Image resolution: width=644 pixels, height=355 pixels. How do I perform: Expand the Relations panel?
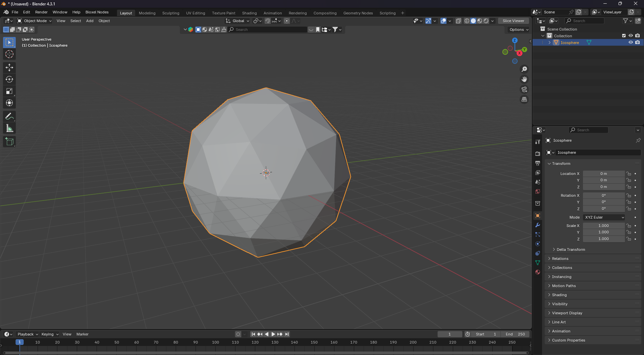tap(560, 259)
